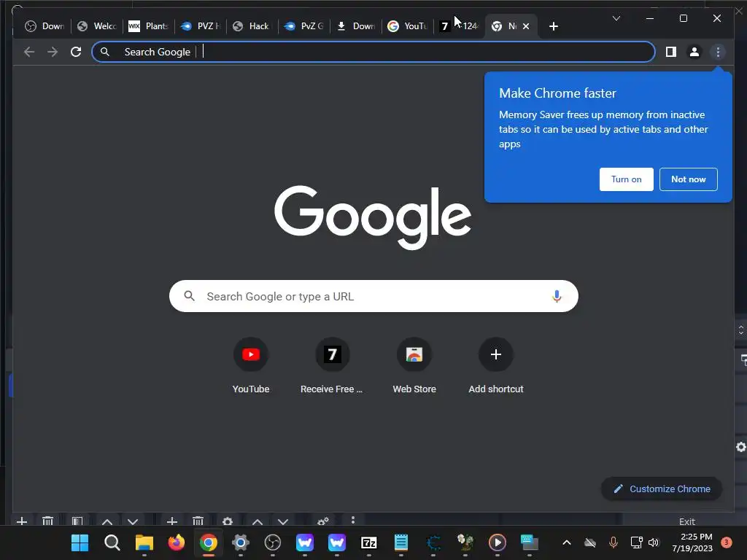Open a new tab with the plus button
The width and height of the screenshot is (747, 560).
[553, 26]
